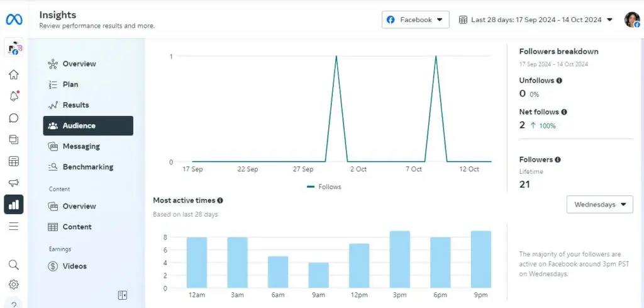
Task: Collapse the sidebar panel icon
Action: coord(123,295)
